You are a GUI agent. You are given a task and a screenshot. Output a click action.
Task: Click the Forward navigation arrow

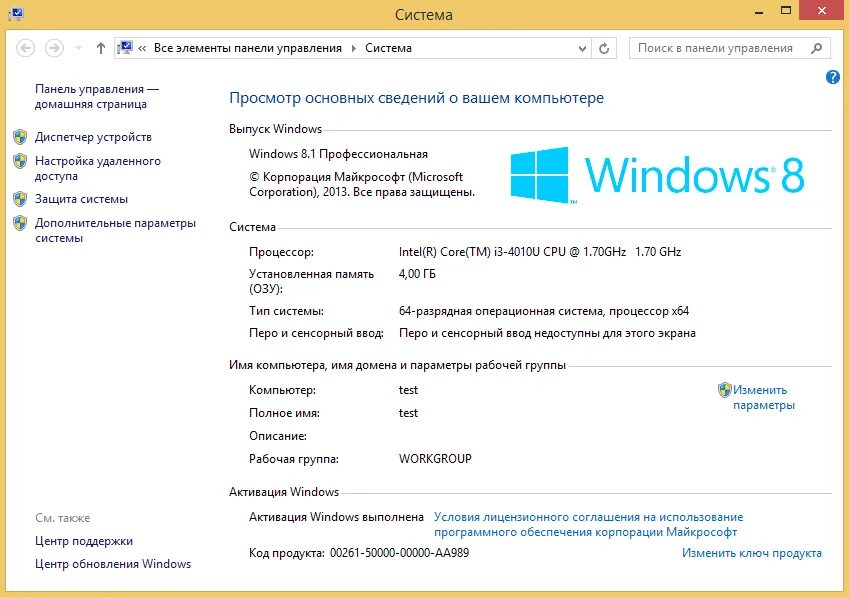(x=54, y=48)
